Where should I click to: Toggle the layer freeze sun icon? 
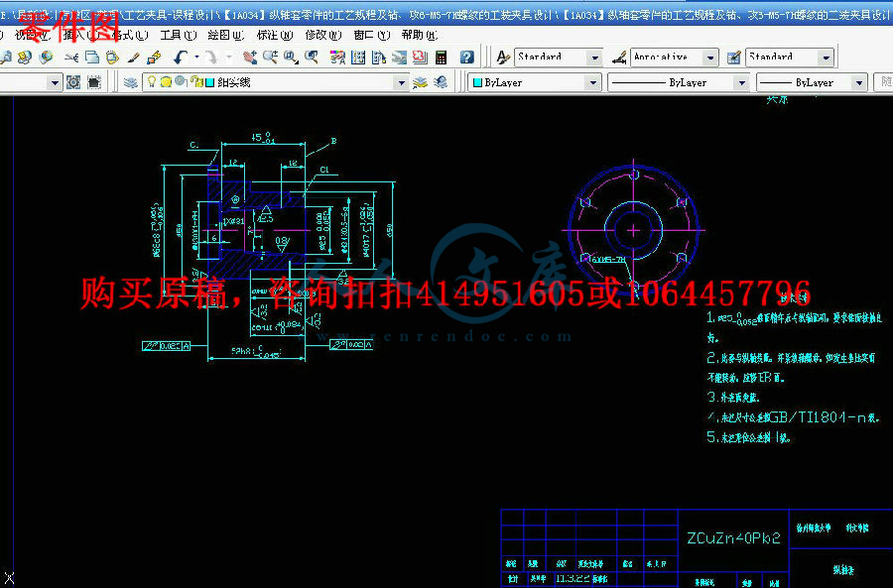[166, 82]
